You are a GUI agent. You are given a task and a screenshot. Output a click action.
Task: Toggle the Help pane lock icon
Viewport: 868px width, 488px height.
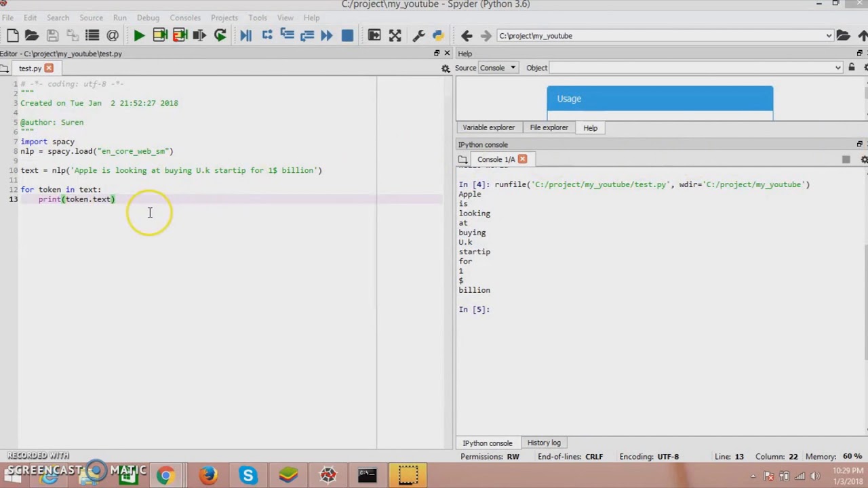(x=852, y=67)
